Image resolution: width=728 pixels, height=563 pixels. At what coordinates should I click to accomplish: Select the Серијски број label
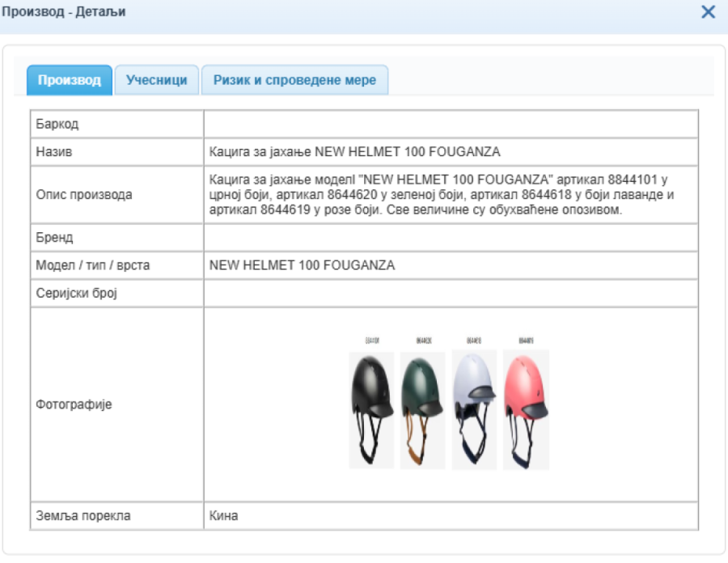click(x=77, y=294)
